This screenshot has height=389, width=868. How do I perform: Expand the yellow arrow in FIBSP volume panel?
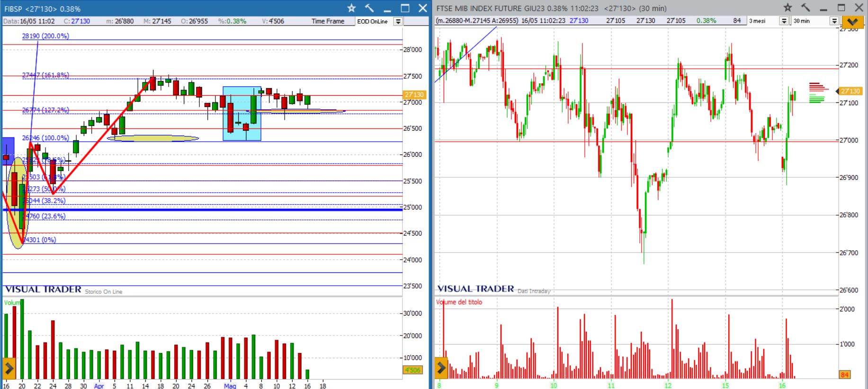[x=9, y=368]
